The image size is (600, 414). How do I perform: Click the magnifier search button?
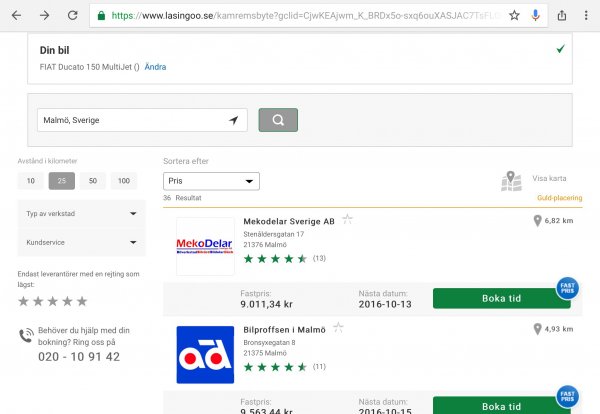coord(278,120)
